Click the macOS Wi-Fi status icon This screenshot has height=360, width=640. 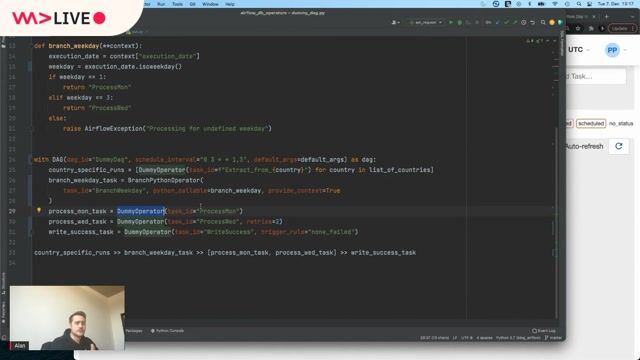pyautogui.click(x=555, y=4)
